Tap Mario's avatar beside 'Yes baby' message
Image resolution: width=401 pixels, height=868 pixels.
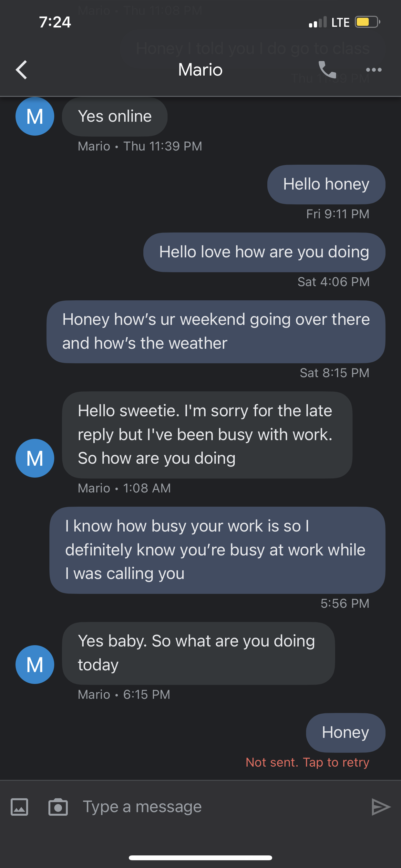click(35, 664)
